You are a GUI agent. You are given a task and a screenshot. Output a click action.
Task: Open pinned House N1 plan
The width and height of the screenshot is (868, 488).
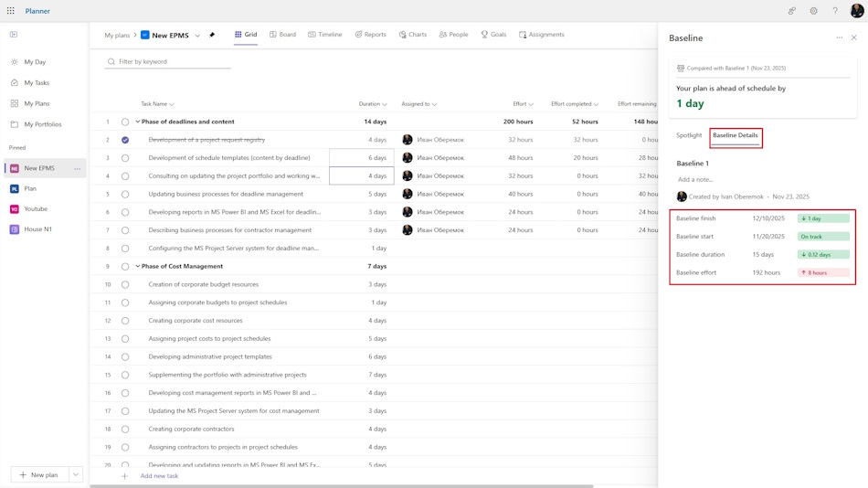point(37,228)
